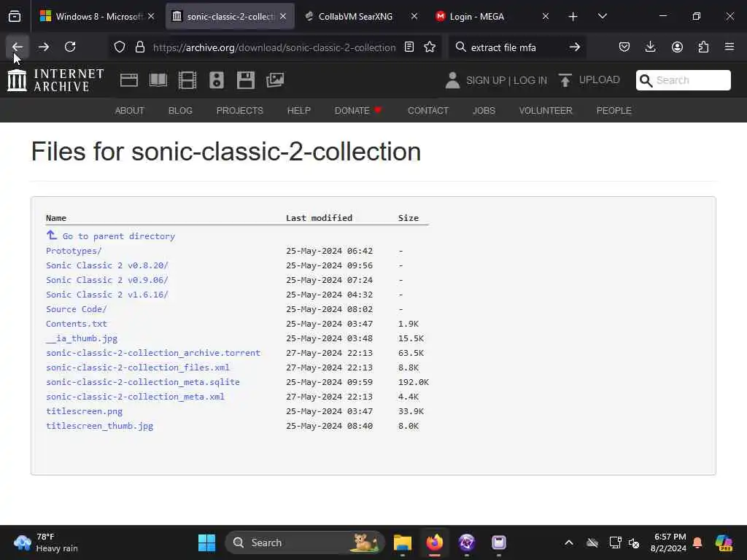
Task: Click the Internet Archive logo
Action: click(55, 80)
